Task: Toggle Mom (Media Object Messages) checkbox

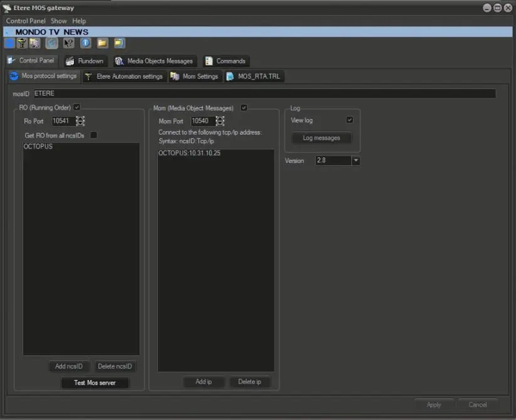Action: pyautogui.click(x=244, y=108)
